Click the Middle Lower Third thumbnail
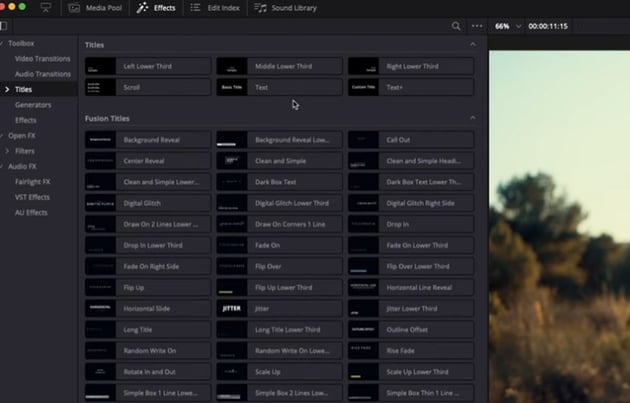This screenshot has height=403, width=630. tap(232, 66)
